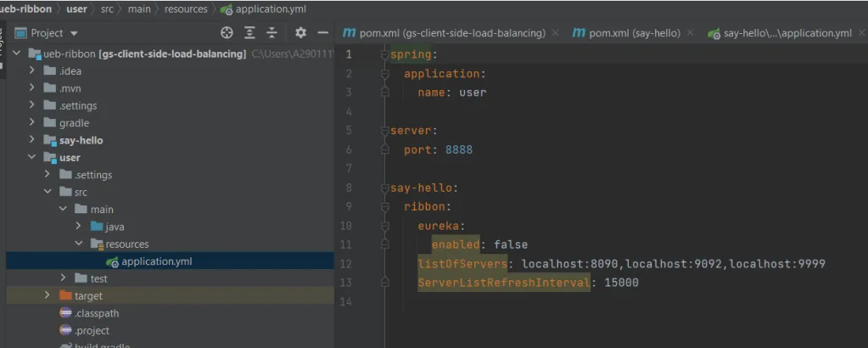Collapse the resources folder
The image size is (868, 348).
78,244
